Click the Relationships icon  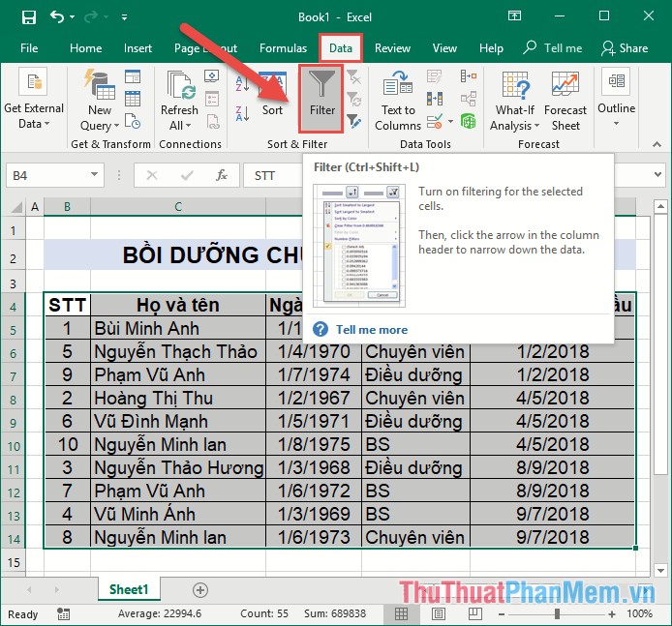[x=468, y=99]
